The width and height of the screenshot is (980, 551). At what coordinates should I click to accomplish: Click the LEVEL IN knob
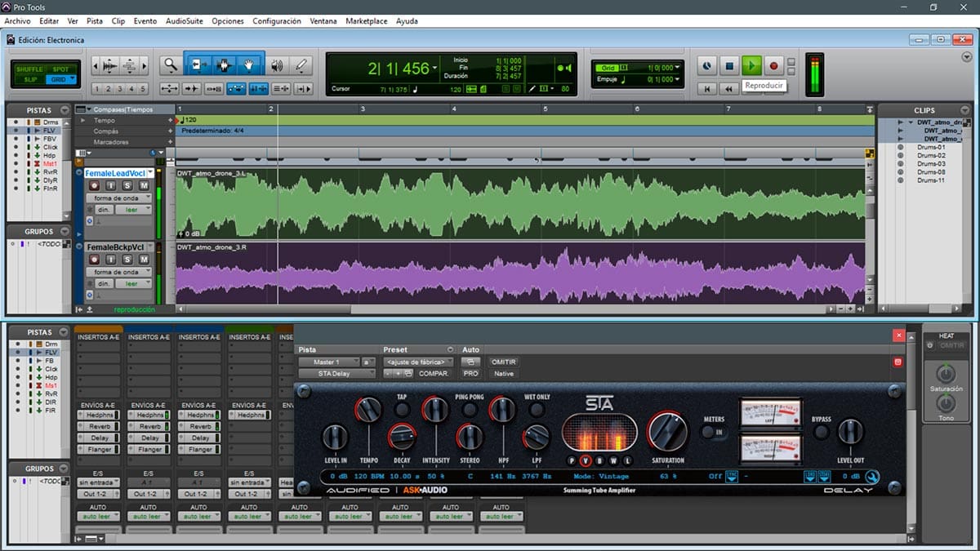pos(336,437)
